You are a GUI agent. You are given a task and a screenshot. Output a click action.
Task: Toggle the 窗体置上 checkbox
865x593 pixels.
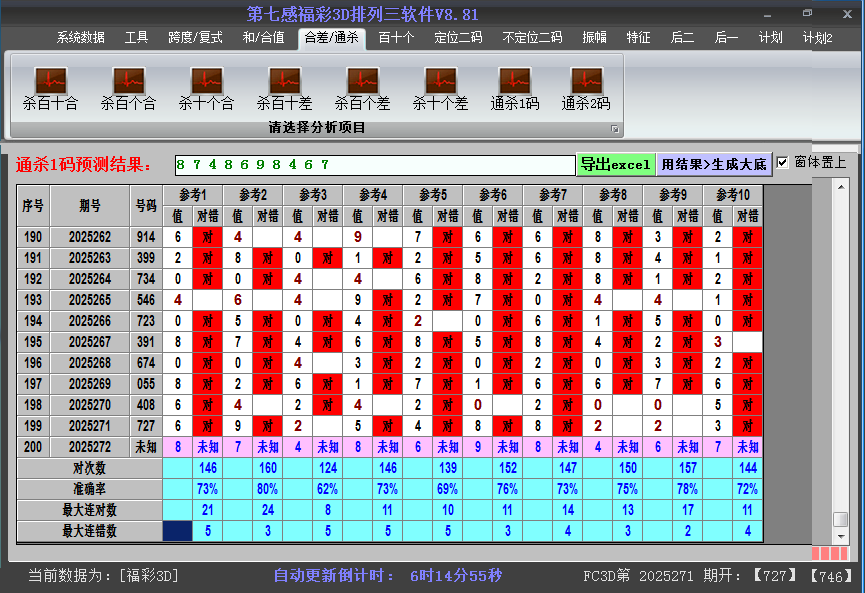(x=782, y=163)
